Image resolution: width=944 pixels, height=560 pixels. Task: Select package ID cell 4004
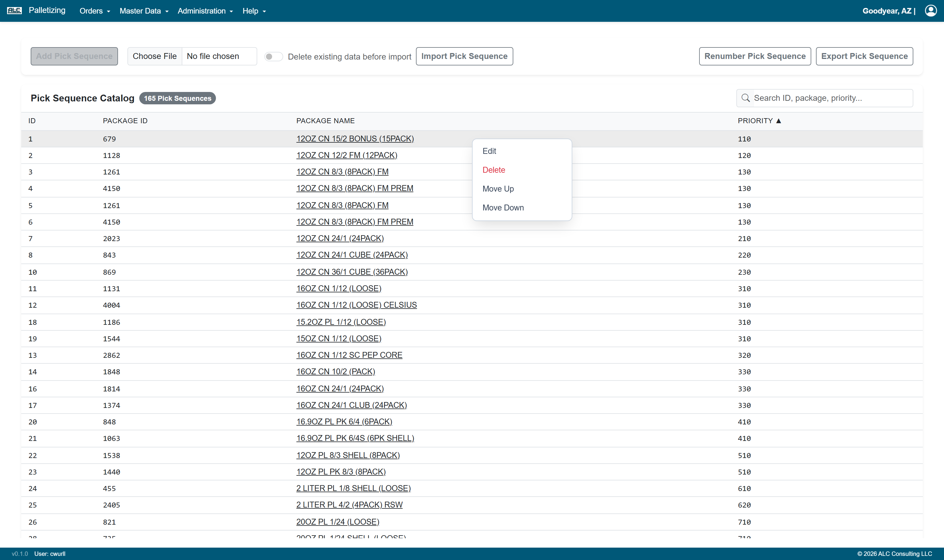112,305
